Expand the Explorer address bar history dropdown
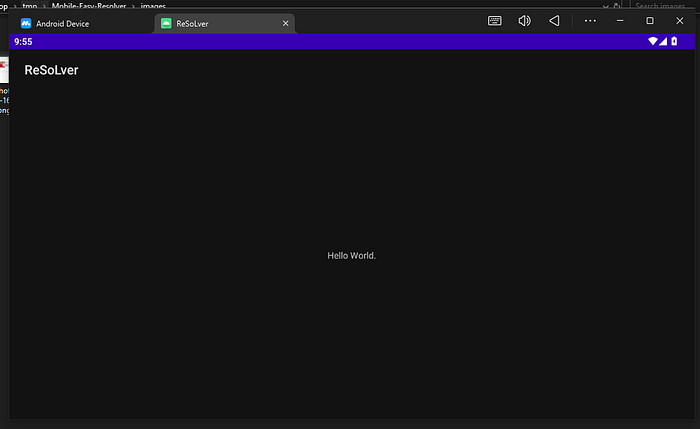Image resolution: width=700 pixels, height=429 pixels. pos(605,6)
